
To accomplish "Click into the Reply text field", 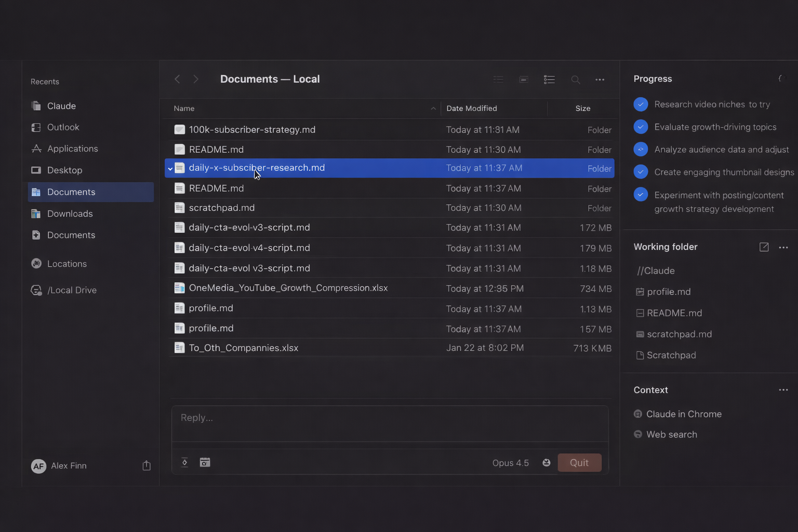I will point(390,418).
